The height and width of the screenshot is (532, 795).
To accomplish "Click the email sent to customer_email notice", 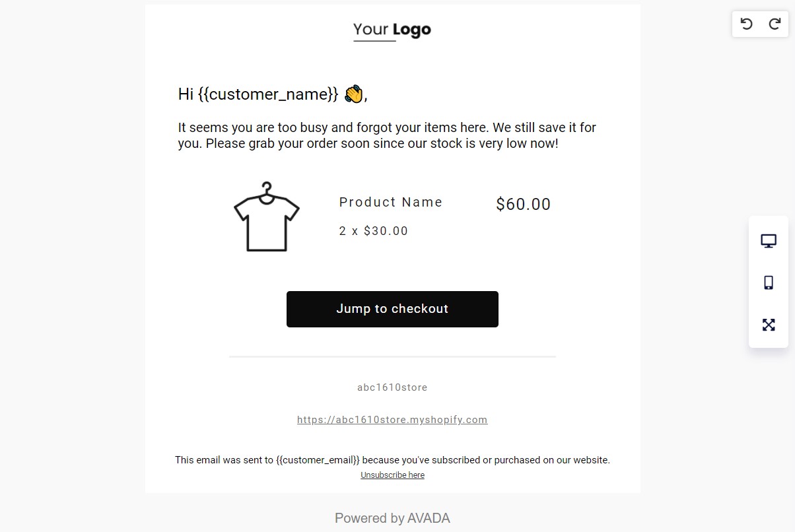I will tap(392, 460).
